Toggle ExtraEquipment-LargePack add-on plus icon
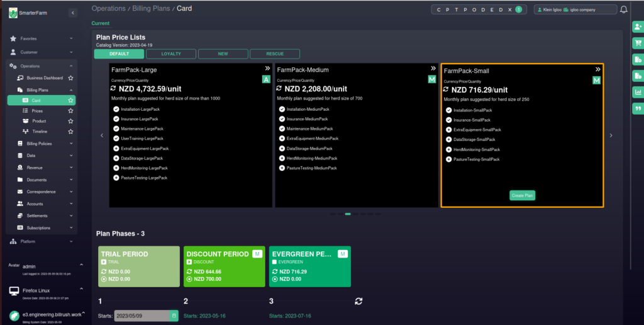The image size is (644, 325). click(x=116, y=149)
